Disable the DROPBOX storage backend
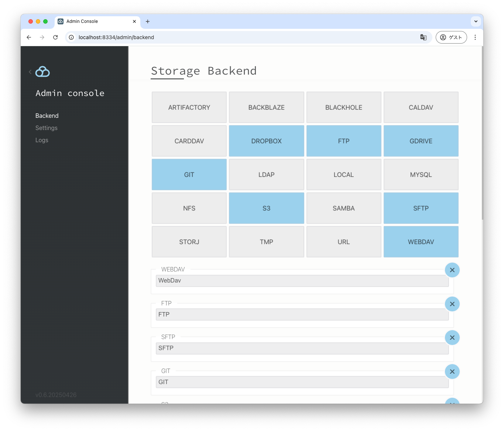The width and height of the screenshot is (504, 431). click(266, 141)
